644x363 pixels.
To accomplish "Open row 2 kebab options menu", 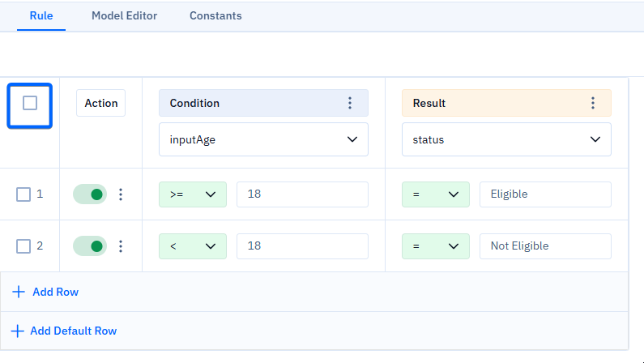I will pos(121,246).
